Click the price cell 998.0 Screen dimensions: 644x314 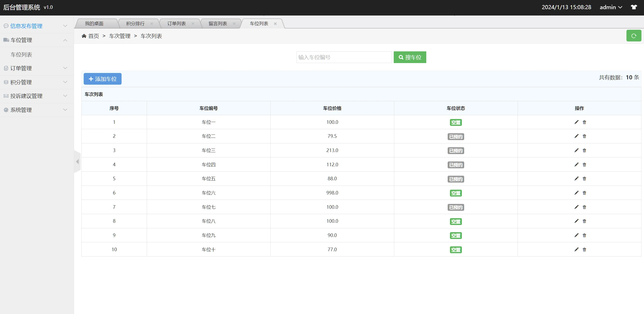coord(332,193)
